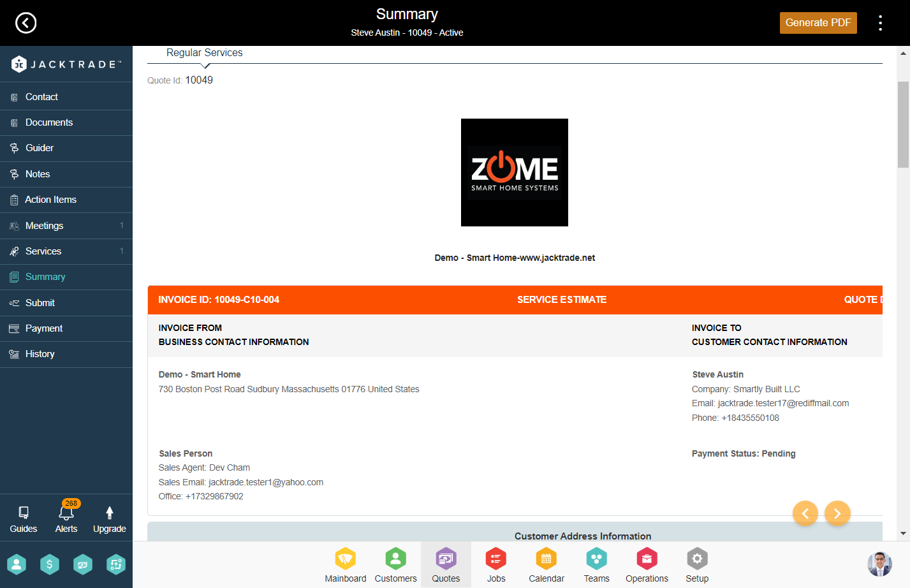Open Documents in the sidebar
The height and width of the screenshot is (588, 910).
click(66, 122)
